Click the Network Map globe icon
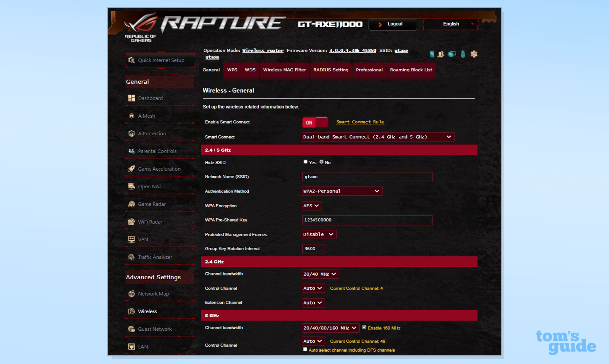Screen dimensions: 609x364 coord(131,294)
